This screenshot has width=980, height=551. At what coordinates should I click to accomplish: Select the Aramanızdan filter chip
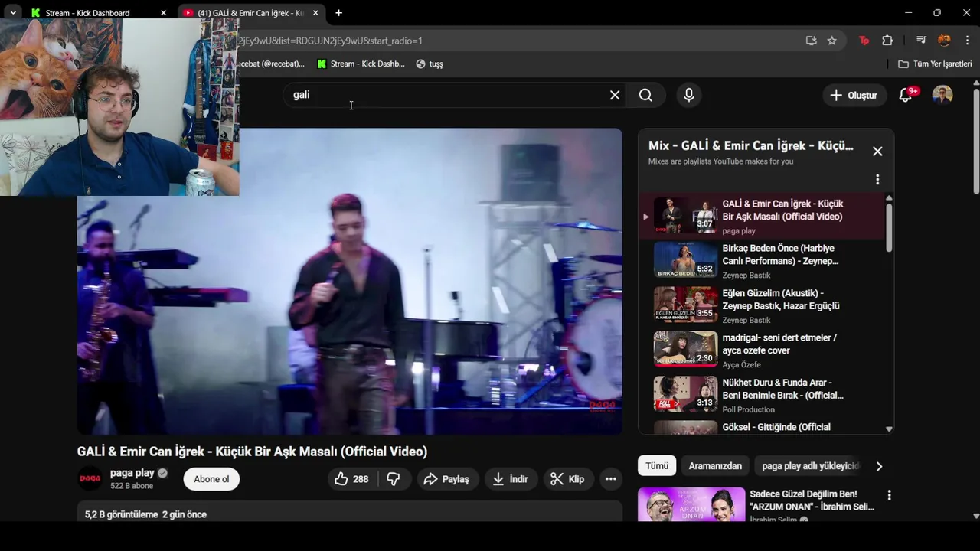pyautogui.click(x=715, y=466)
